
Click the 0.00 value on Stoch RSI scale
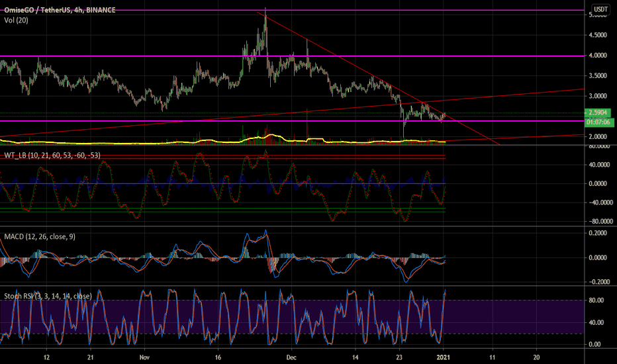coord(595,344)
